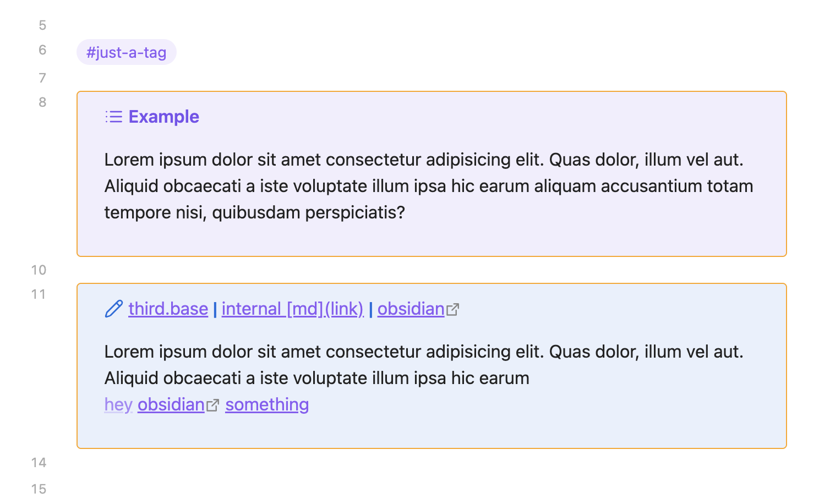Image resolution: width=819 pixels, height=504 pixels.
Task: Open the #just-a-tag tag
Action: (x=126, y=52)
